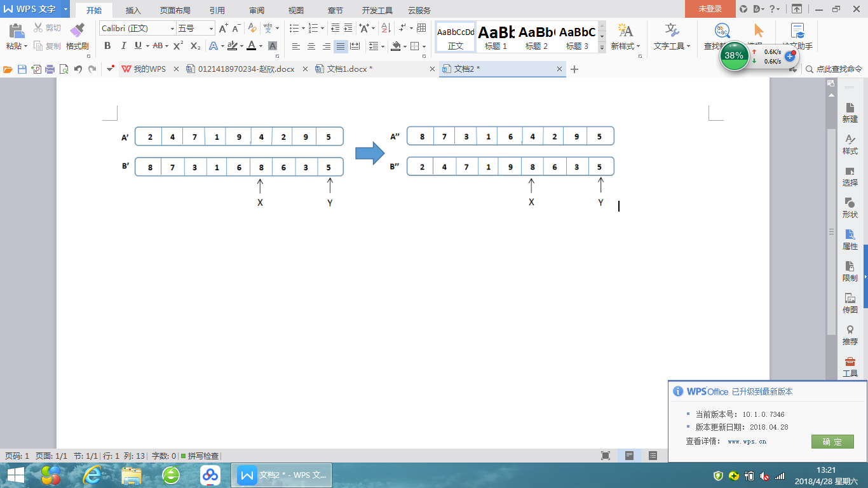Image resolution: width=868 pixels, height=488 pixels.
Task: Export to PDF icon in quick toolbar
Action: [36, 69]
